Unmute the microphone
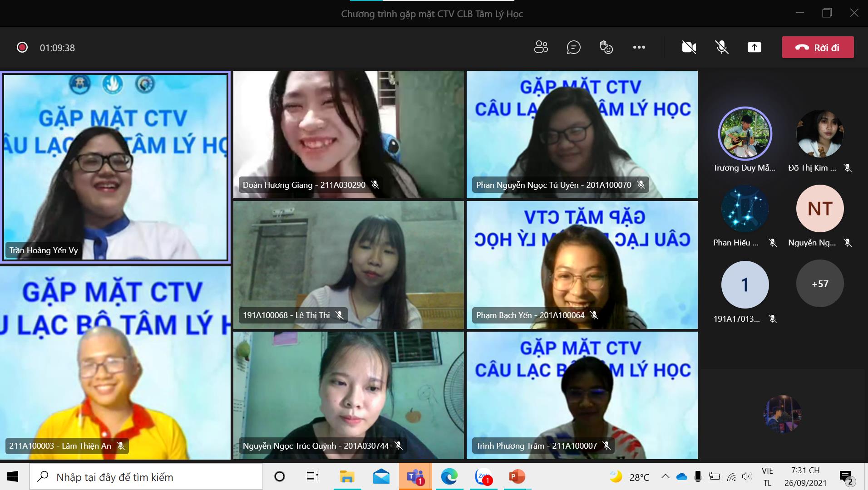The image size is (868, 490). [721, 47]
